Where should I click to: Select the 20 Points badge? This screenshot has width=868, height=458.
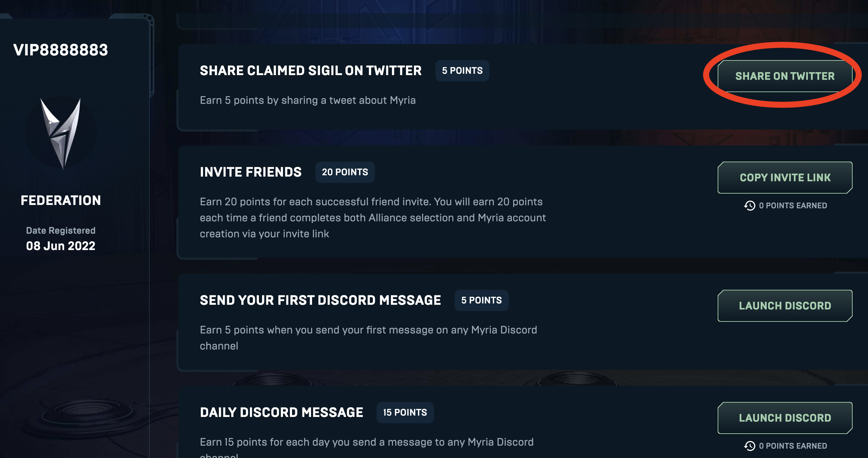[345, 172]
